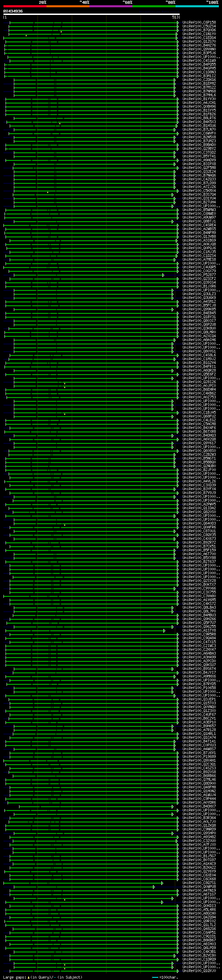Open hit UniRef100_B8LRT6
222x980 pixels.
[x=199, y=118]
